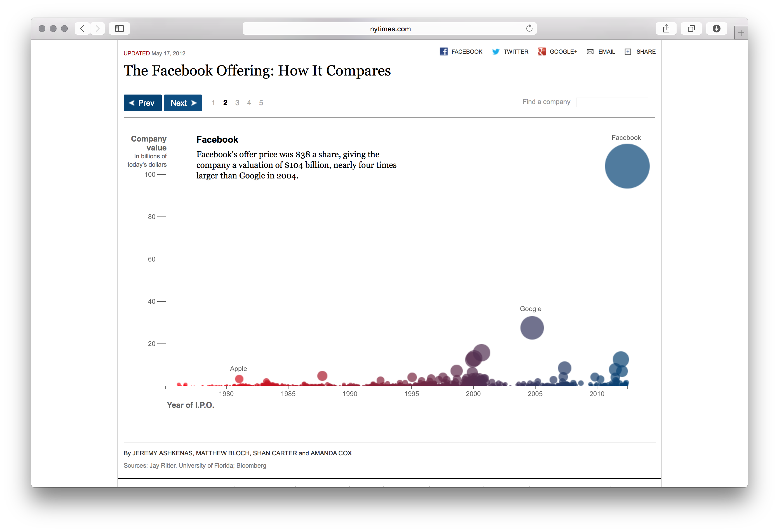Select slide 3 in the pagination
779x532 pixels.
coord(237,103)
